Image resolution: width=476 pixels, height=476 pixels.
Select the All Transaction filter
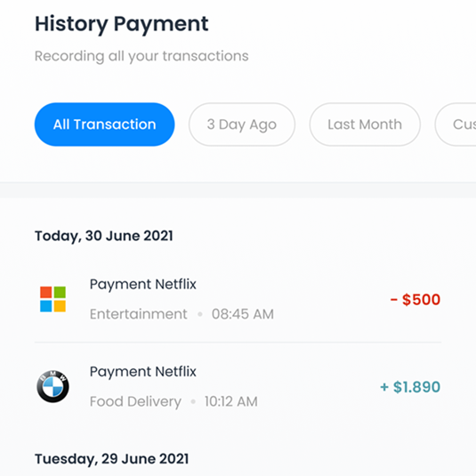point(104,125)
